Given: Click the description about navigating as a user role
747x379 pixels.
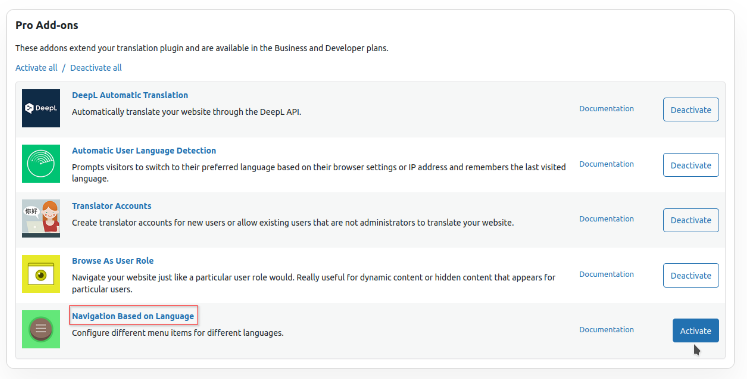Looking at the screenshot, I should (313, 283).
